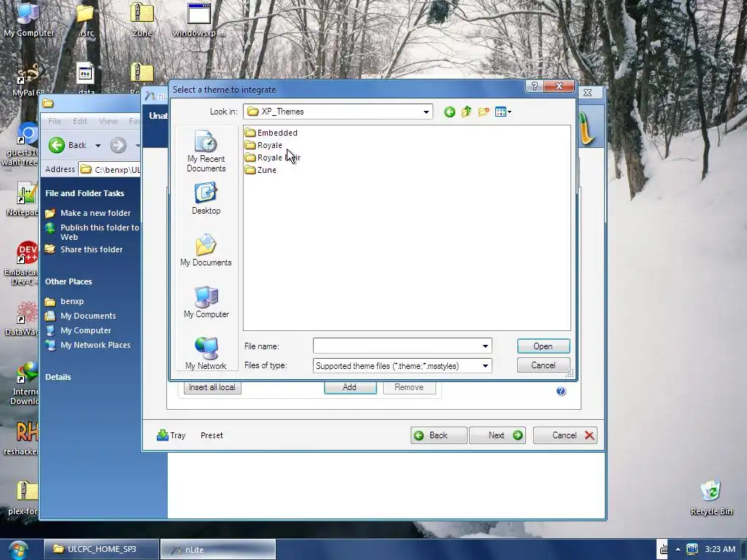Expand the Look in folder dropdown

coord(426,112)
